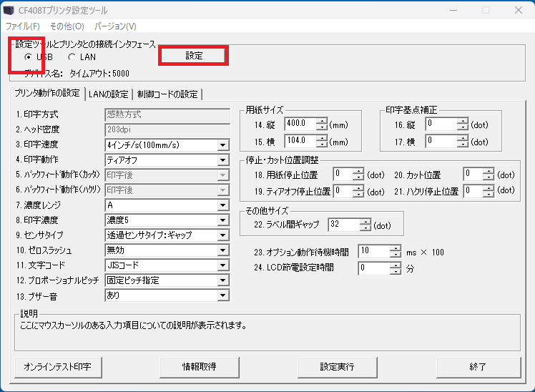This screenshot has height=392, width=535.
Task: Click the 20. カット位置 input field
Action: point(473,174)
